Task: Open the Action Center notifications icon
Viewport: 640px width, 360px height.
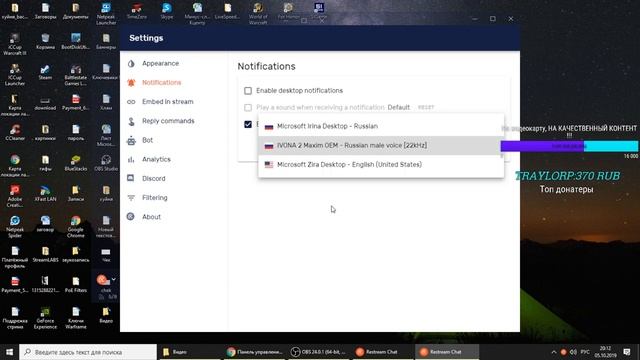Action: (627, 352)
